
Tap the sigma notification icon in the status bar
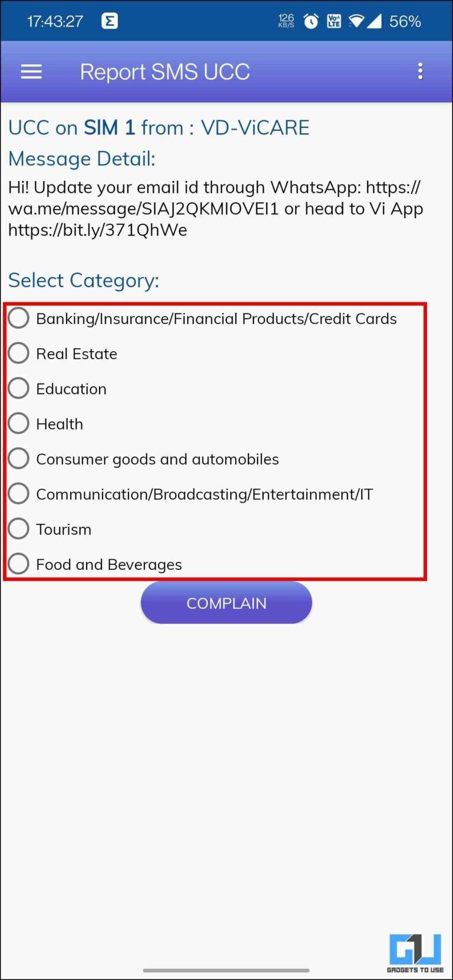tap(109, 19)
